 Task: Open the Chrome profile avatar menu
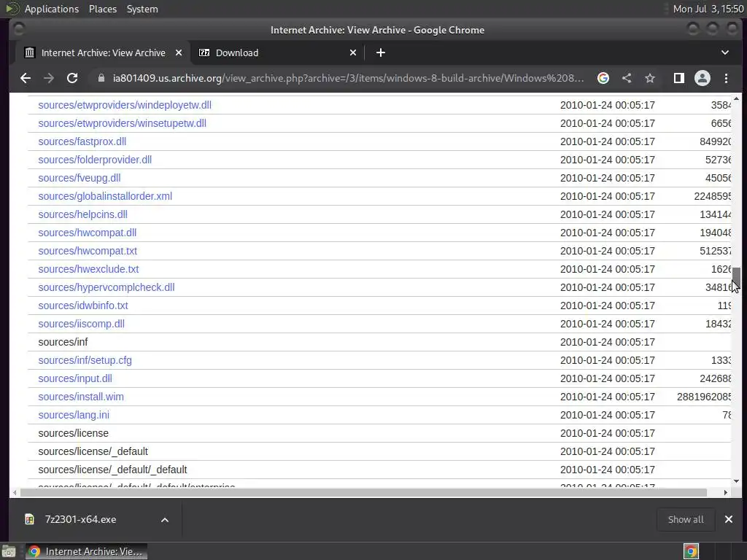(x=703, y=78)
